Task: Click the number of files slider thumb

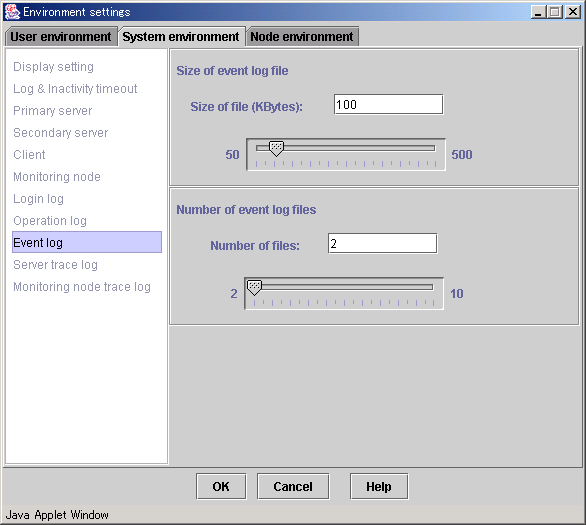Action: [255, 288]
